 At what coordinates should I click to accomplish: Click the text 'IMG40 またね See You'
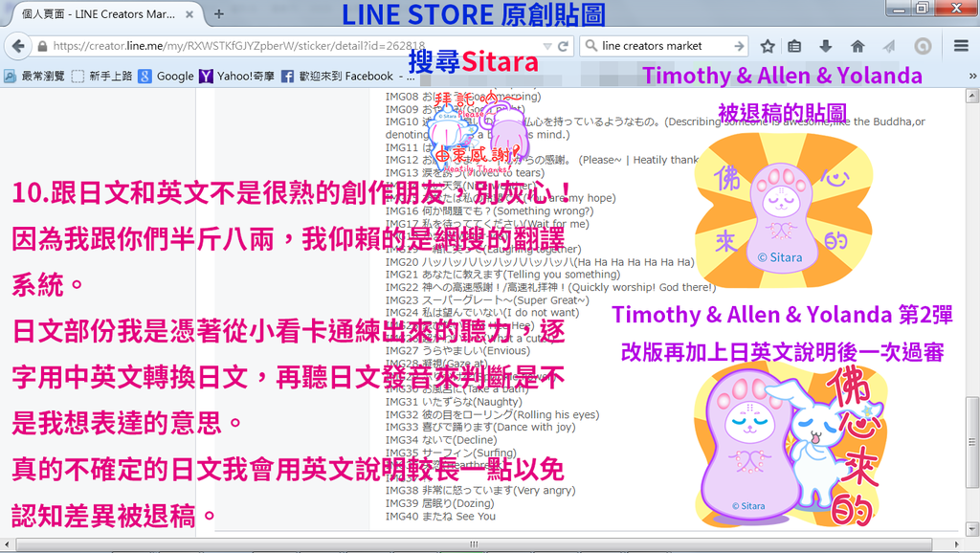click(x=440, y=516)
